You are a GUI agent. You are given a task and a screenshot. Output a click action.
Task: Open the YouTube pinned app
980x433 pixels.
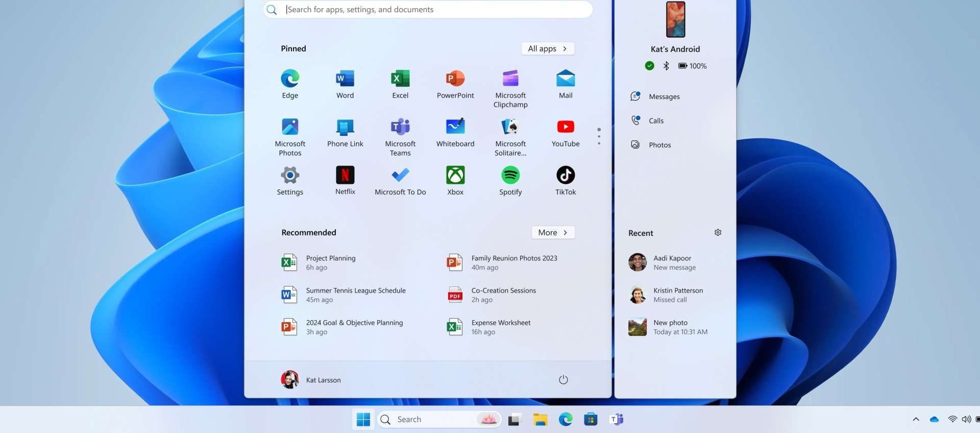(566, 133)
